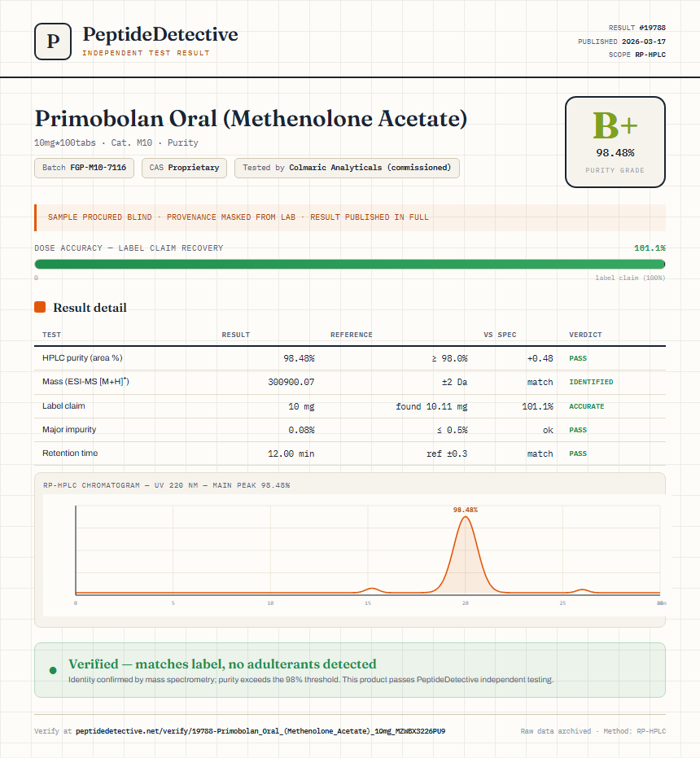Click the 98.48% label above the peak

pos(465,510)
